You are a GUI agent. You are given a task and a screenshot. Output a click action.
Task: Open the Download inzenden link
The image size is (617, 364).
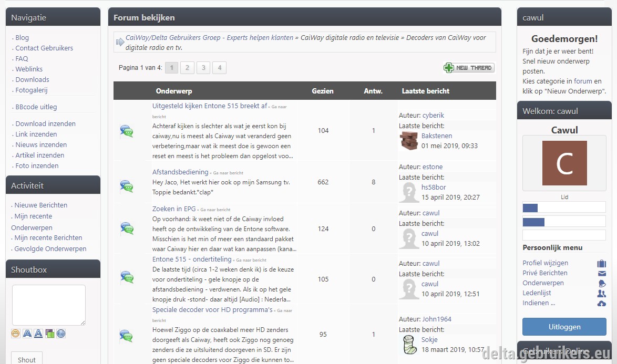click(x=45, y=124)
